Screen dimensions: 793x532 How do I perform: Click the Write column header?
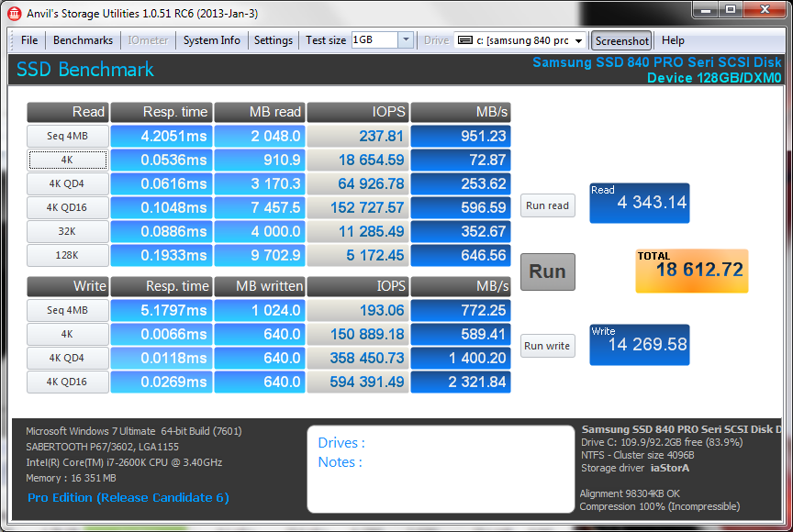click(67, 286)
